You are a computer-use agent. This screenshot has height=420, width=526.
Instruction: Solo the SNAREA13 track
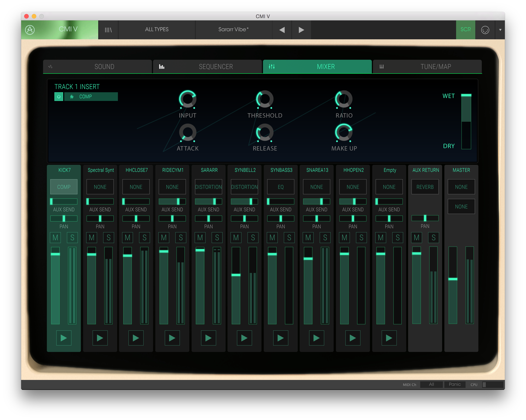tap(325, 237)
